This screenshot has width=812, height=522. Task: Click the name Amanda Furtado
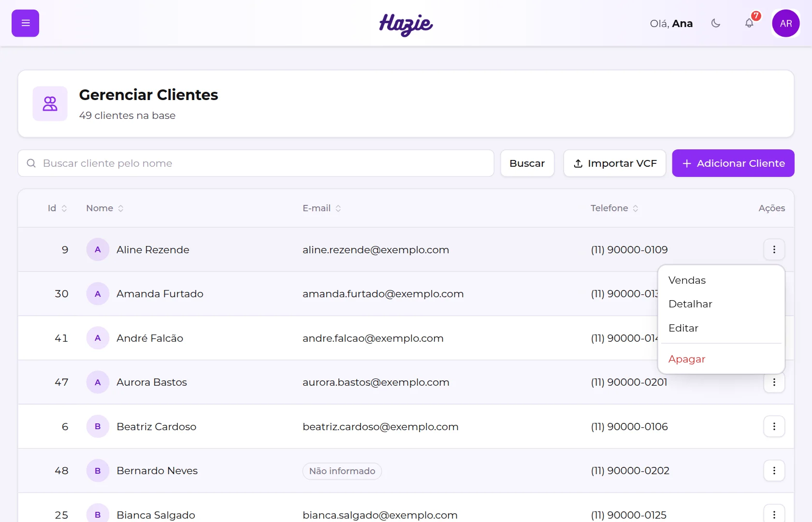160,294
